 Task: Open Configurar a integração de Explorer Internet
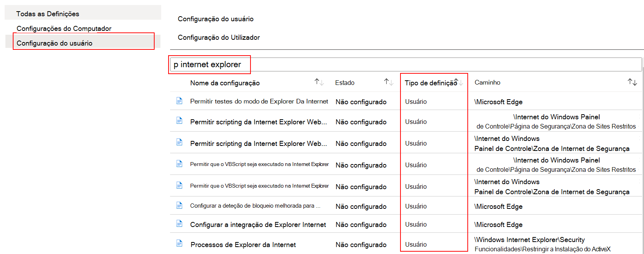tap(258, 225)
